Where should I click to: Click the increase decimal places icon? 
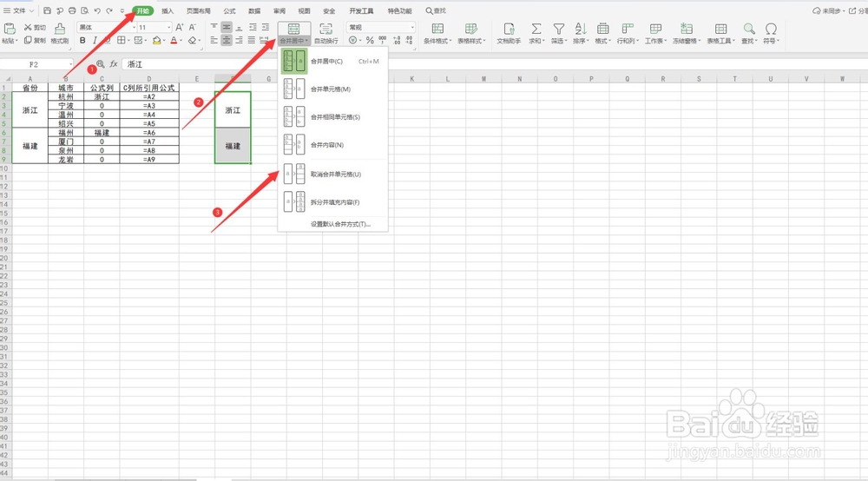tap(397, 41)
